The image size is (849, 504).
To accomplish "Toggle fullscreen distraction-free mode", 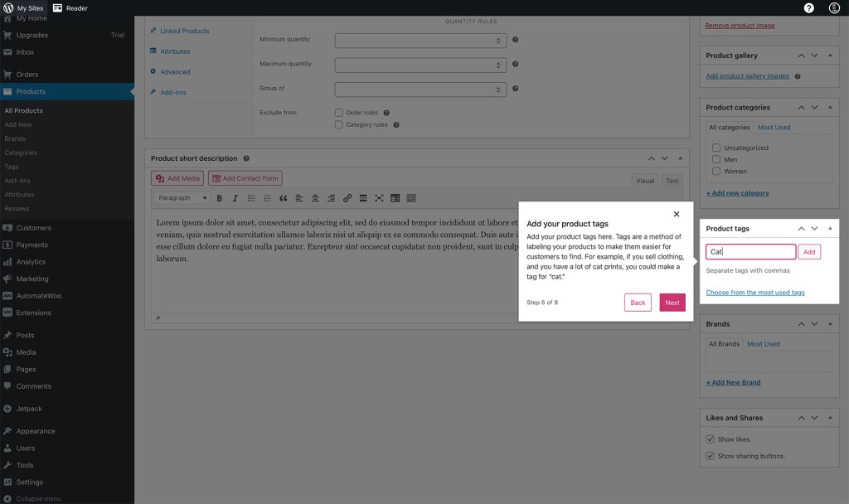I will coord(379,198).
